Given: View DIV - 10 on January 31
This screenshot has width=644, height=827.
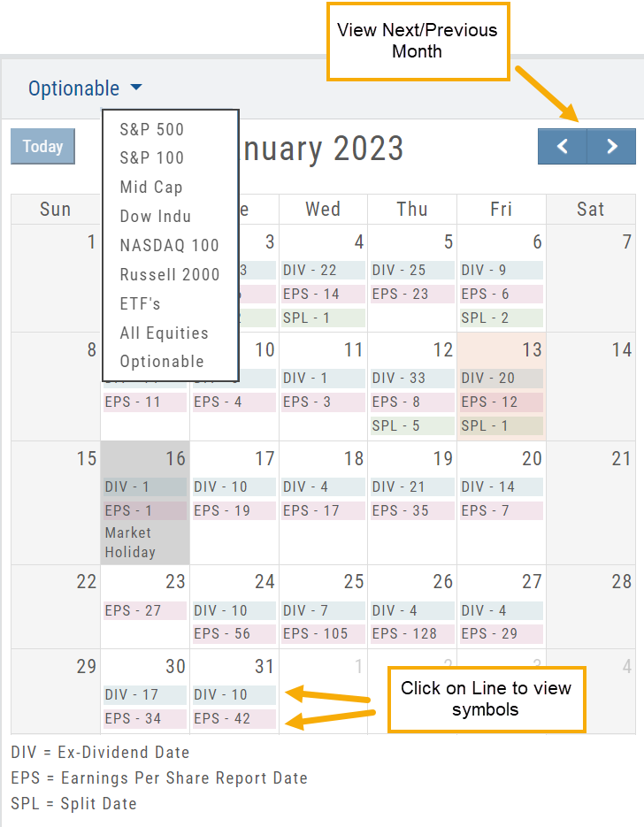Looking at the screenshot, I should (234, 694).
